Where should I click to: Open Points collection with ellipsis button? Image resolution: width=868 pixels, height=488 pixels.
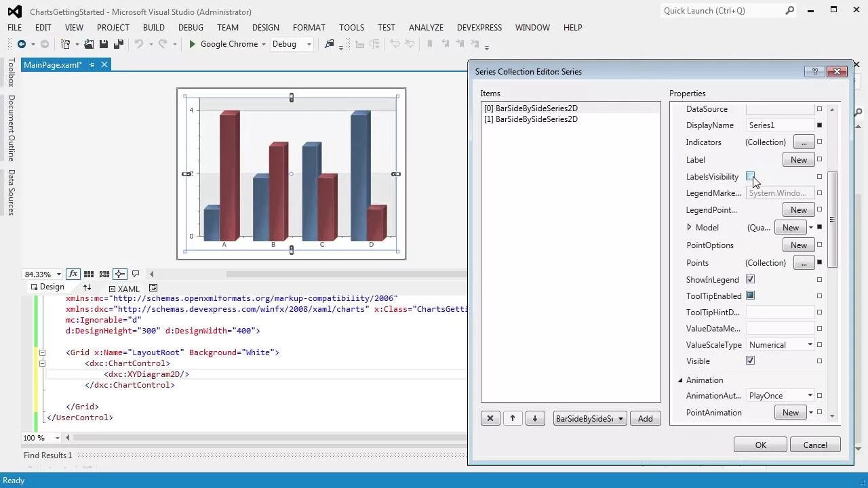coord(804,262)
